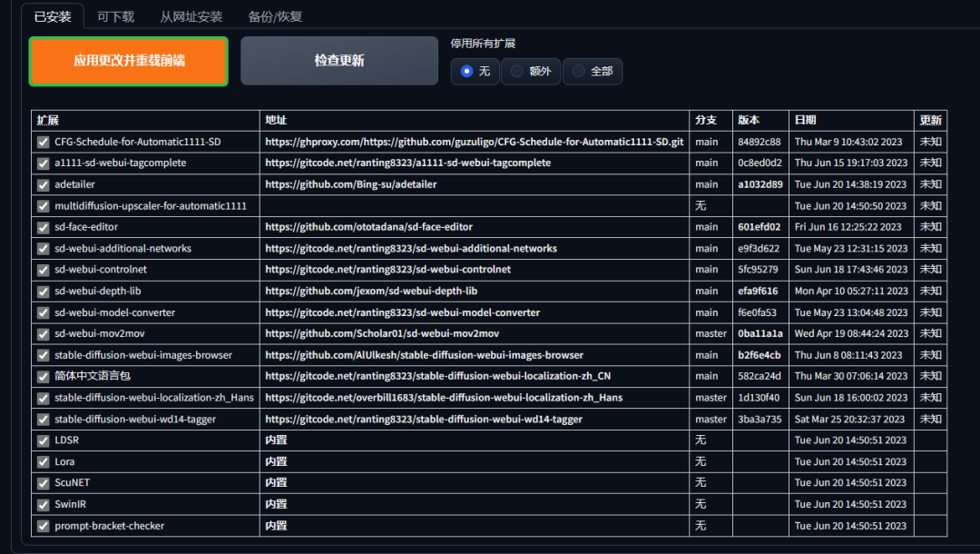Uncheck CFG-Schedule-for-Automatic1111-SD extension checkbox
Image resolution: width=980 pixels, height=554 pixels.
(x=44, y=142)
